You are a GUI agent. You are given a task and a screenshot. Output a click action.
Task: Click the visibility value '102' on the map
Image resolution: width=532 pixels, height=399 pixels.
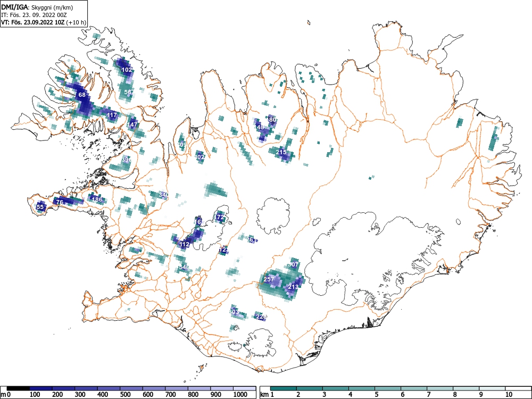pyautogui.click(x=127, y=70)
